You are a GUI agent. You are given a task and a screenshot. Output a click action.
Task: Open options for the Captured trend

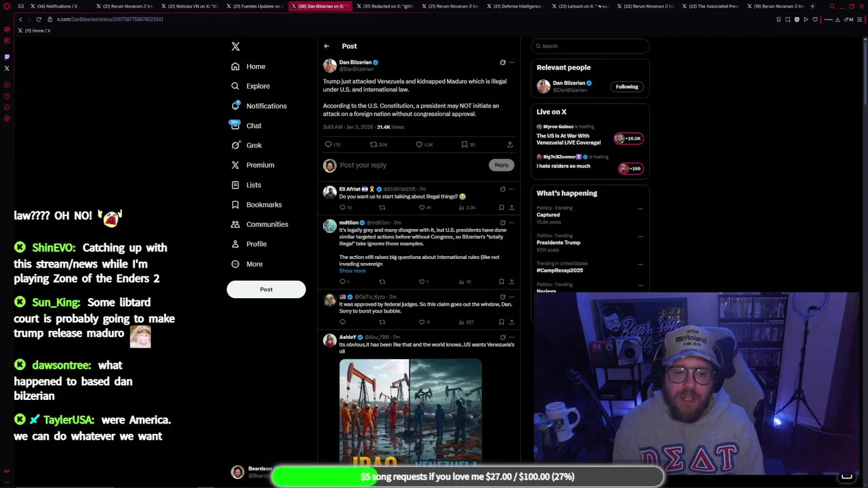pos(640,209)
